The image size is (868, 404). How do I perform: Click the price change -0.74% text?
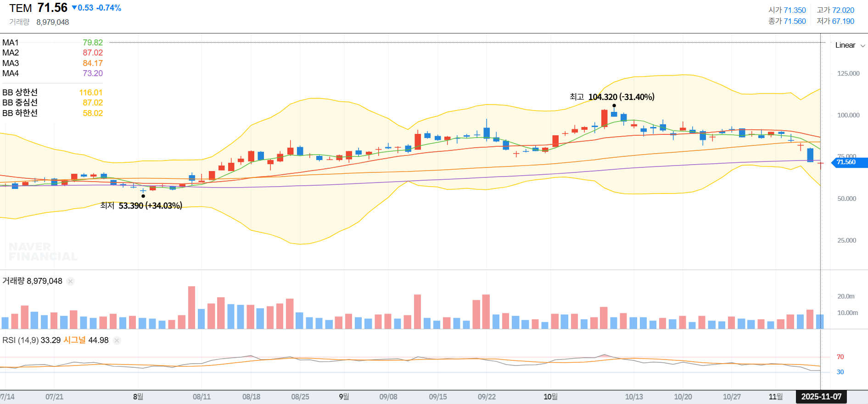pyautogui.click(x=109, y=8)
